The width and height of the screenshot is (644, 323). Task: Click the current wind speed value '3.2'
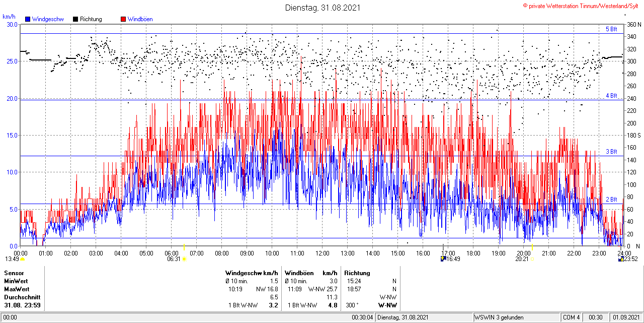point(274,305)
